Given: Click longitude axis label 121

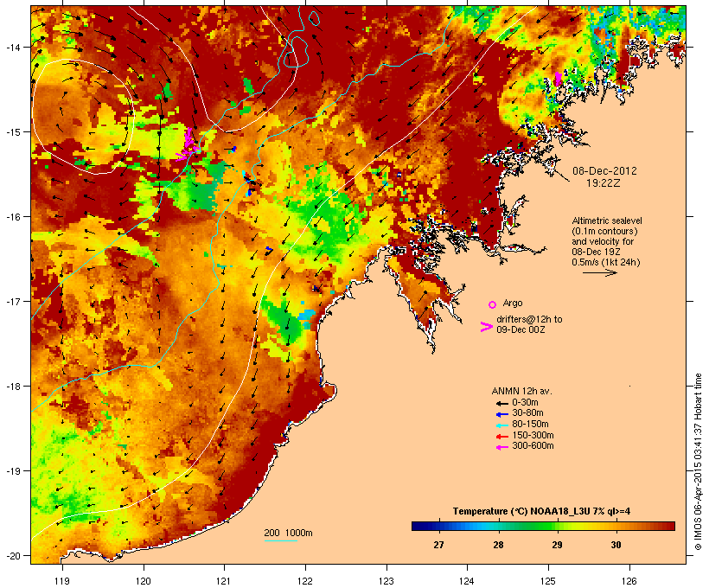Looking at the screenshot, I should click(x=224, y=581).
